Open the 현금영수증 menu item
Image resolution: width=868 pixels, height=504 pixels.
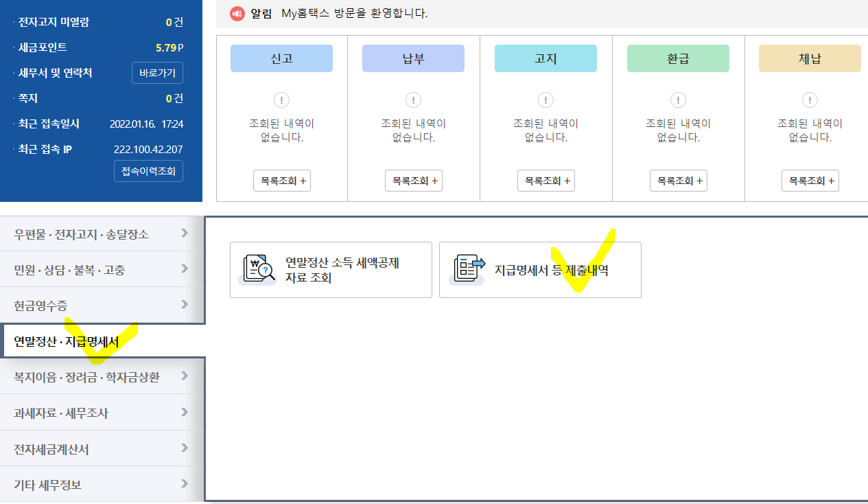tap(102, 305)
